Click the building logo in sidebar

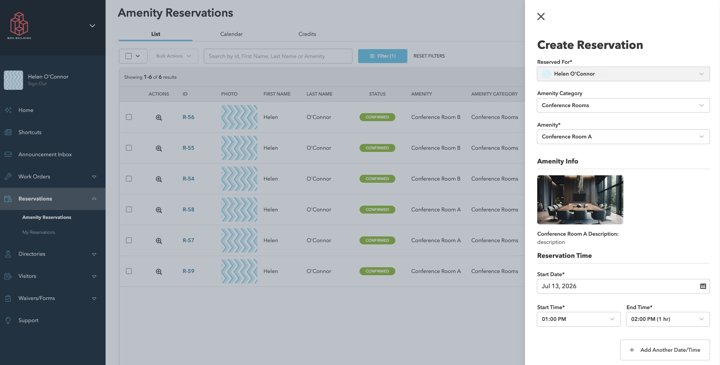point(19,25)
